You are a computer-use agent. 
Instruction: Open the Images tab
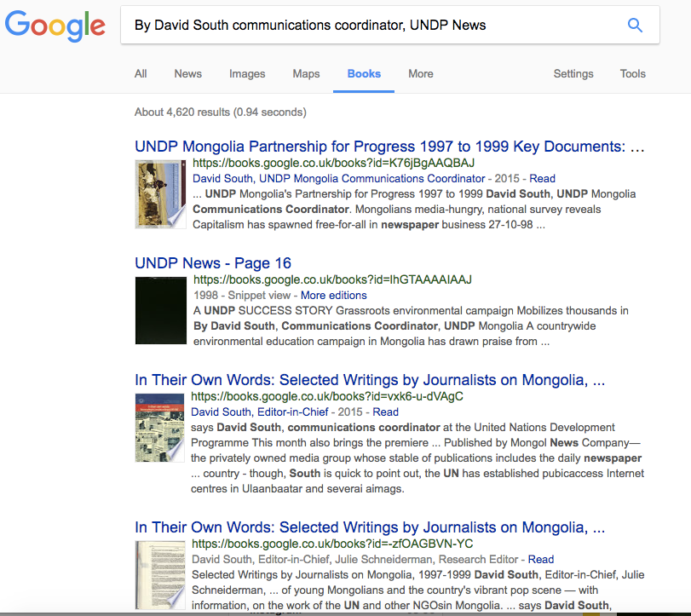tap(247, 74)
